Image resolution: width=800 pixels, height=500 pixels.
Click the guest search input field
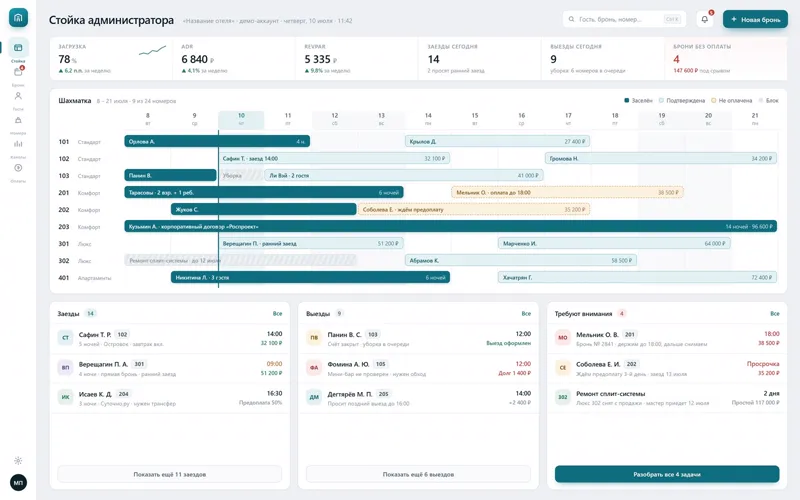tap(624, 19)
